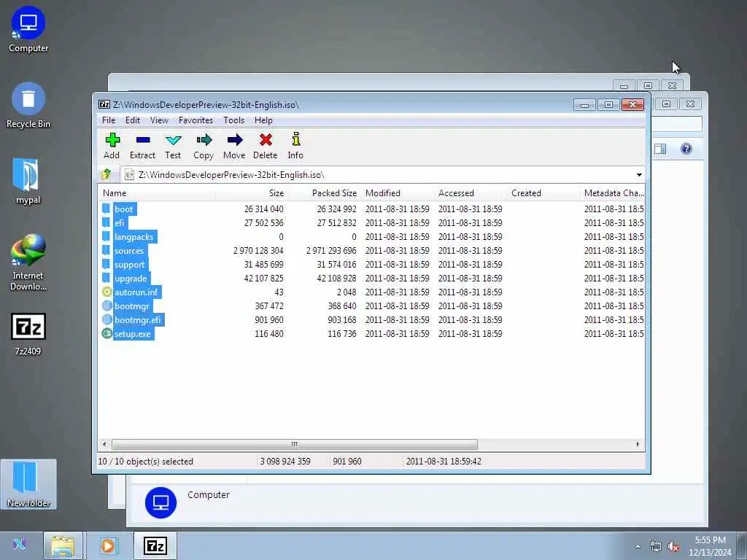Expand the address bar path dropdown
747x560 pixels.
(x=639, y=175)
